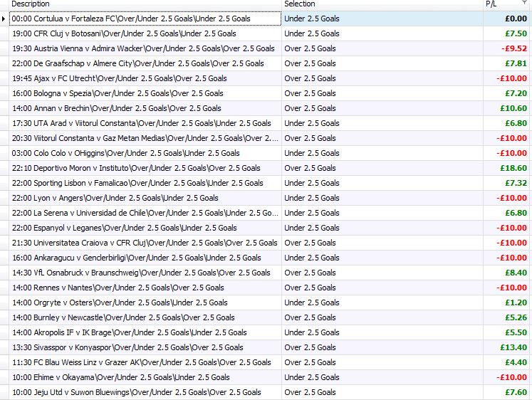Click £6.80 profit in La Serena row

point(516,213)
